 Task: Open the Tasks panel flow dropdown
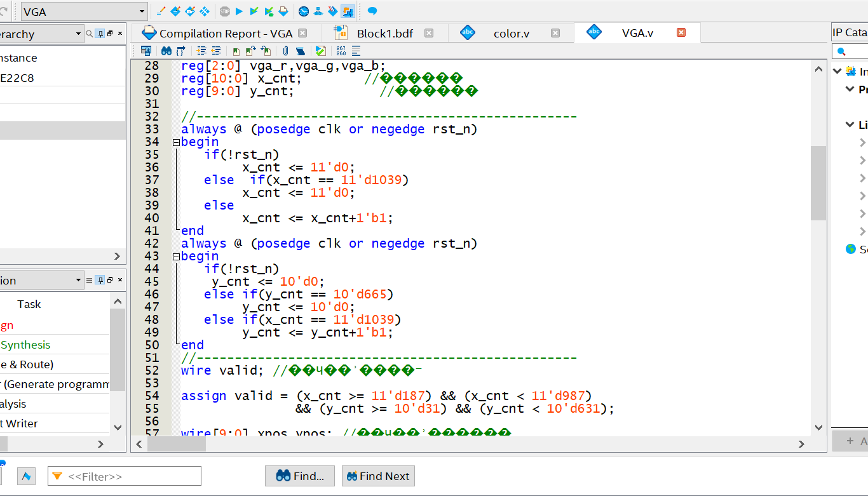pyautogui.click(x=78, y=280)
